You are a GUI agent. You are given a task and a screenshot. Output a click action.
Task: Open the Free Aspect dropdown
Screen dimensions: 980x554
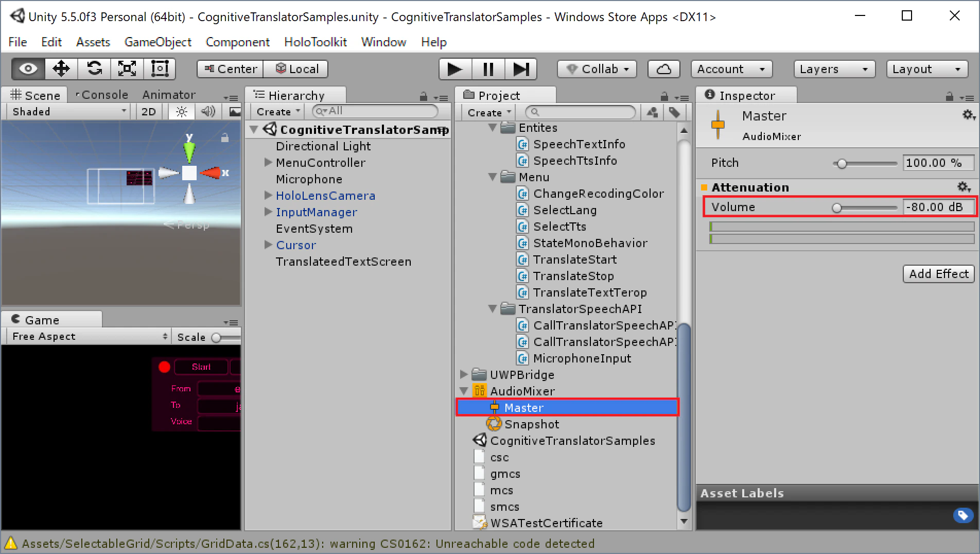[90, 337]
